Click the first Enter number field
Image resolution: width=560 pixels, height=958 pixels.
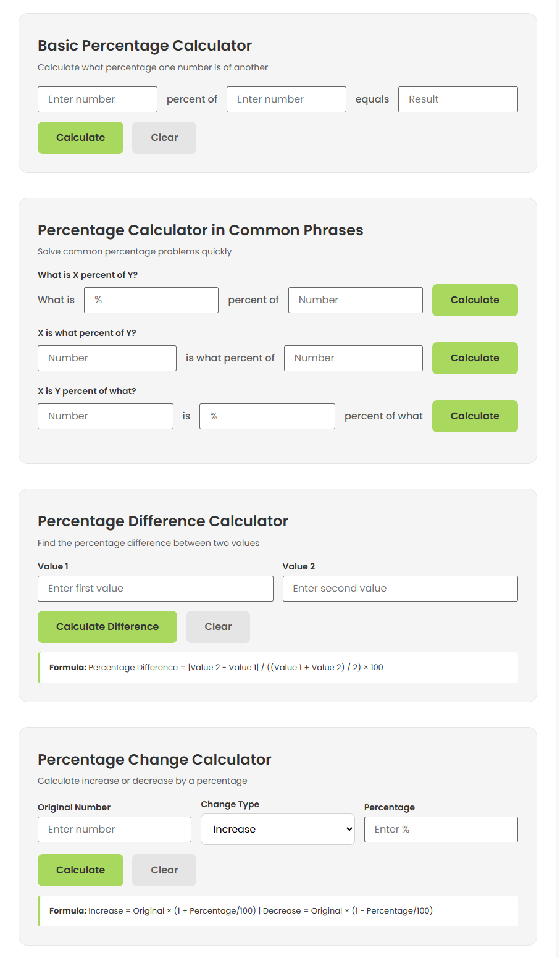pos(97,99)
